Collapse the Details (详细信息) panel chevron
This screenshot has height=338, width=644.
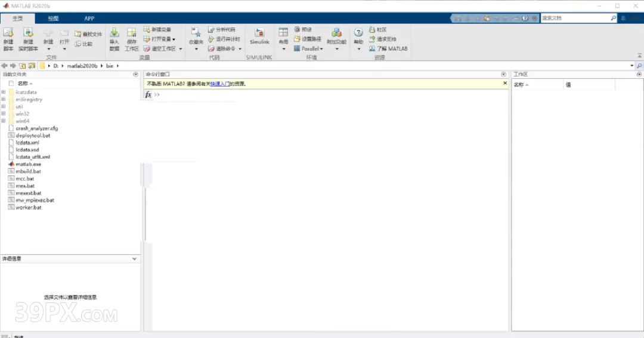[134, 259]
